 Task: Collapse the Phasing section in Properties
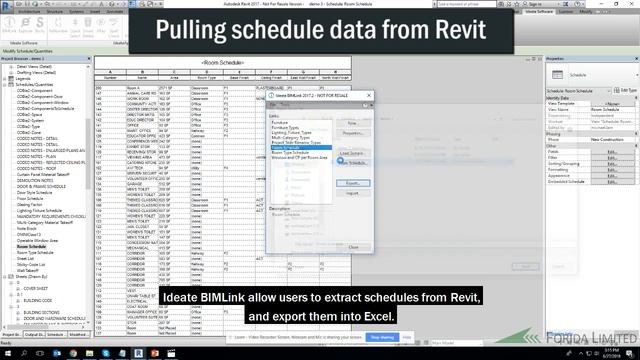pyautogui.click(x=636, y=134)
